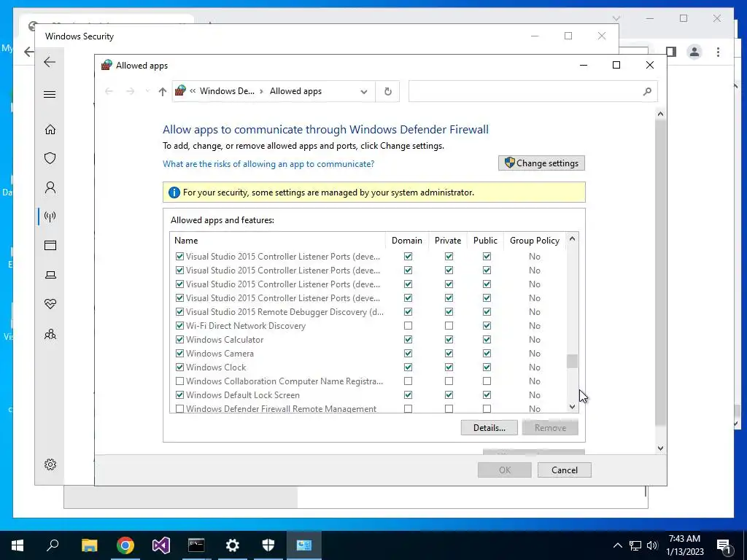Viewport: 747px width, 560px height.
Task: Go back in Windows Security window
Action: coord(50,62)
